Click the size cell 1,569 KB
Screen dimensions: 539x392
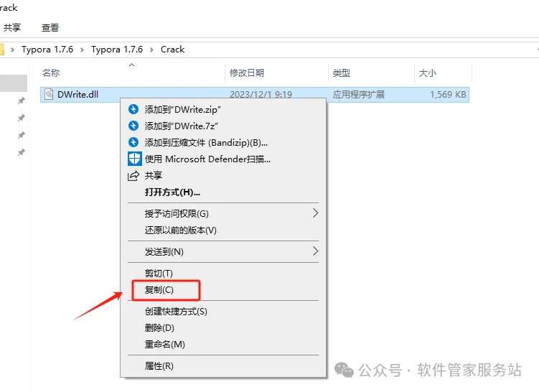(448, 95)
